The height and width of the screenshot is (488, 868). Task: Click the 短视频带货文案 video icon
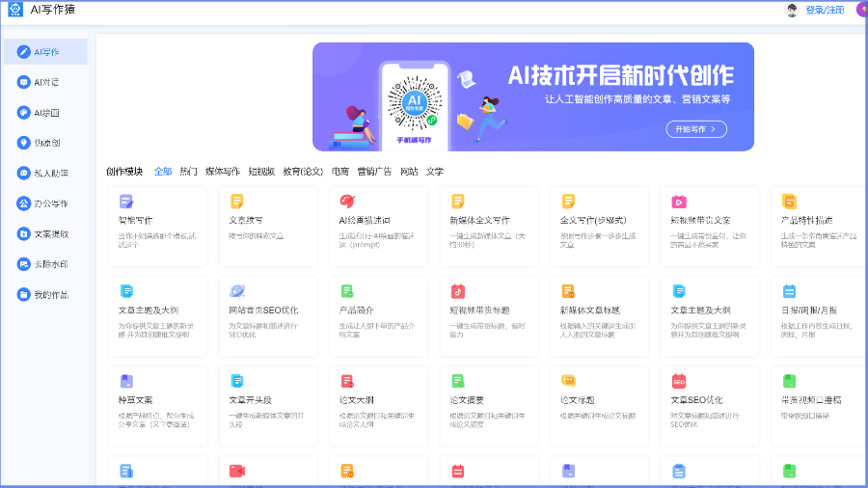click(x=679, y=202)
